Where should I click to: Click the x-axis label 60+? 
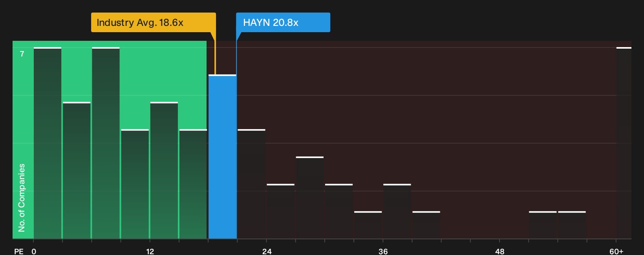[x=616, y=251]
